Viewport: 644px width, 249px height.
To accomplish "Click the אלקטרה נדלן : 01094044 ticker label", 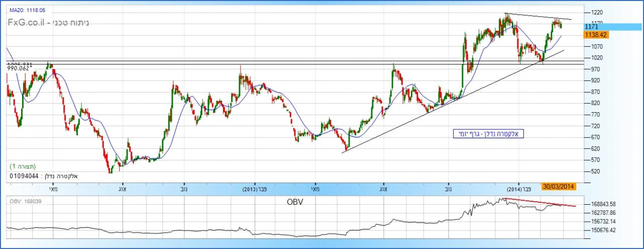I will pos(44,176).
